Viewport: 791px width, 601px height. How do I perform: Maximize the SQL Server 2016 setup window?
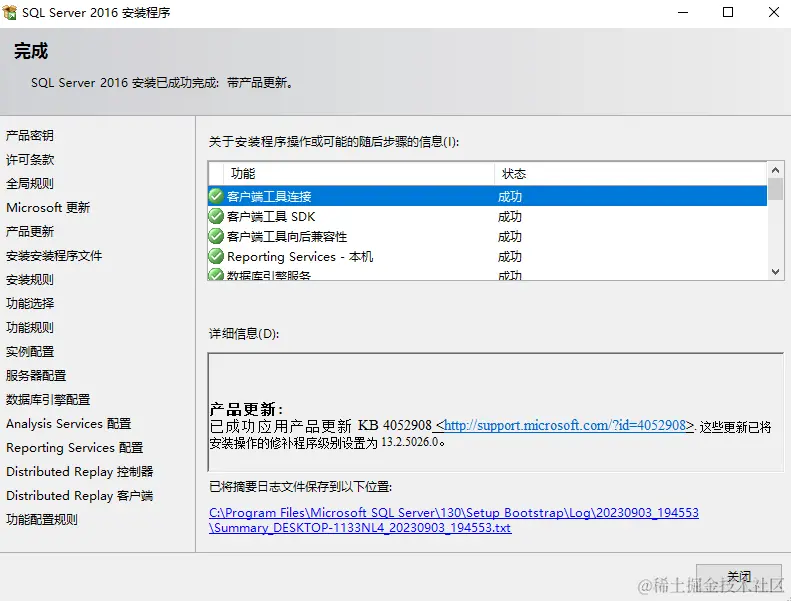coord(728,12)
